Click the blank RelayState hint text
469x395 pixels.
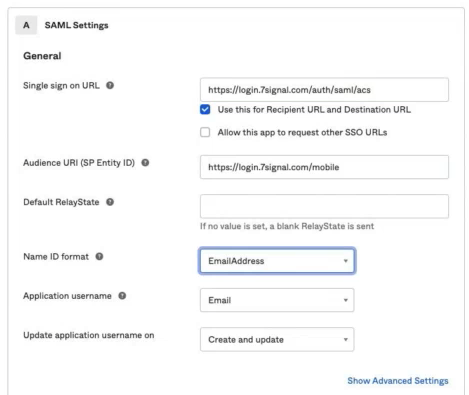(287, 226)
